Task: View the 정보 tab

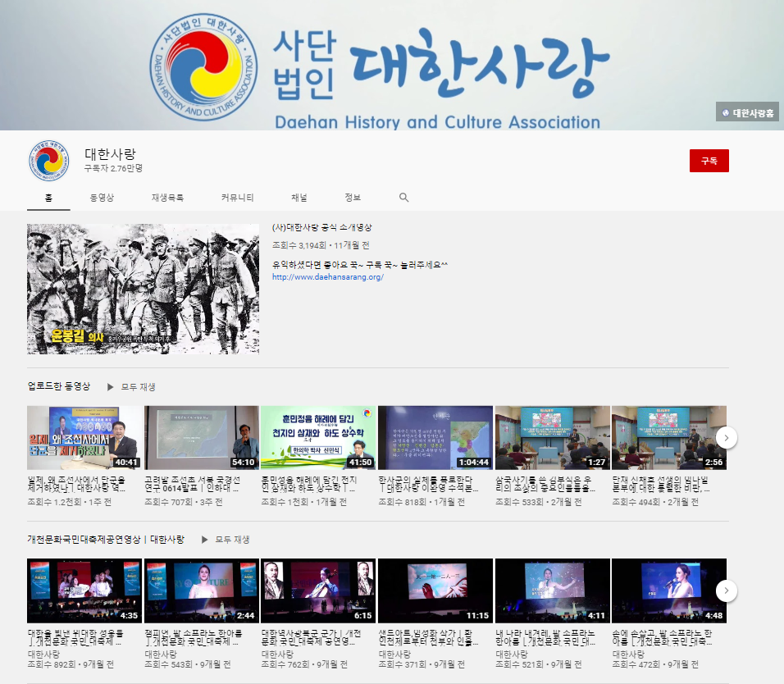Action: [x=353, y=198]
